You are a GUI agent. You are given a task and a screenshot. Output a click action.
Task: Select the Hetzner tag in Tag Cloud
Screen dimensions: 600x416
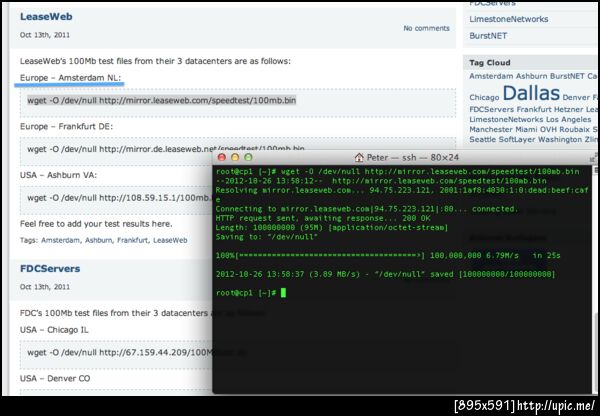(569, 109)
